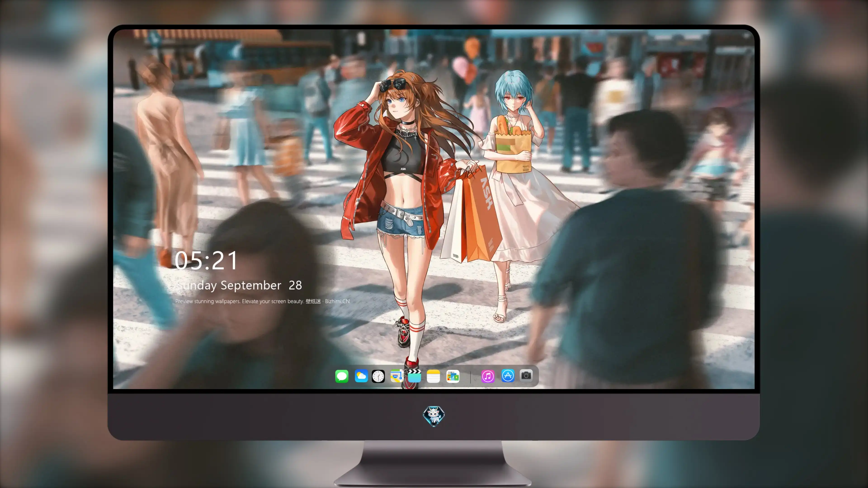868x488 pixels.
Task: Open the Clock app in dock
Action: 378,376
